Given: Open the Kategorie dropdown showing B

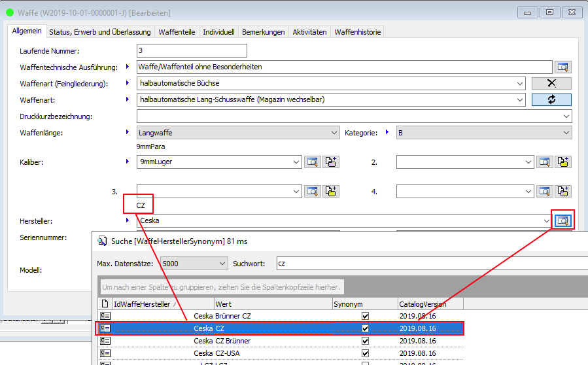Looking at the screenshot, I should click(x=566, y=133).
